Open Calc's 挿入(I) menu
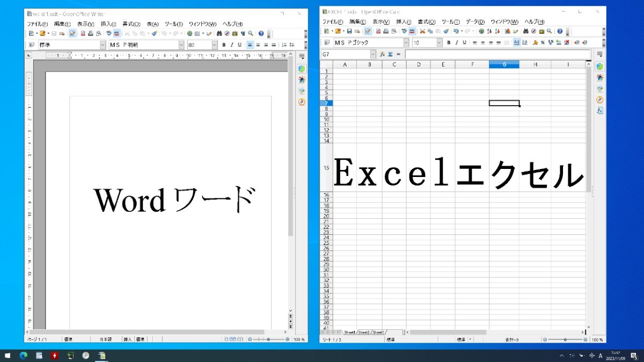Image resolution: width=644 pixels, height=362 pixels. click(x=402, y=22)
